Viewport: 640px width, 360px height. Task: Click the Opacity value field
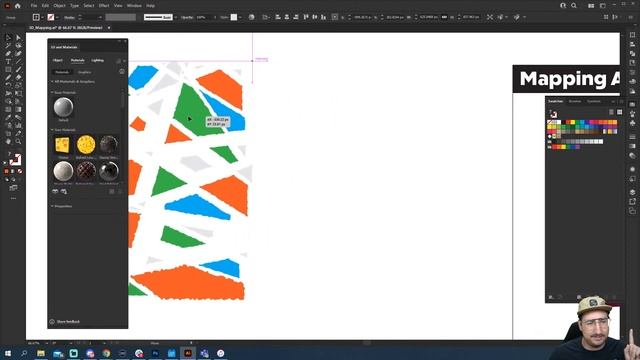click(204, 17)
